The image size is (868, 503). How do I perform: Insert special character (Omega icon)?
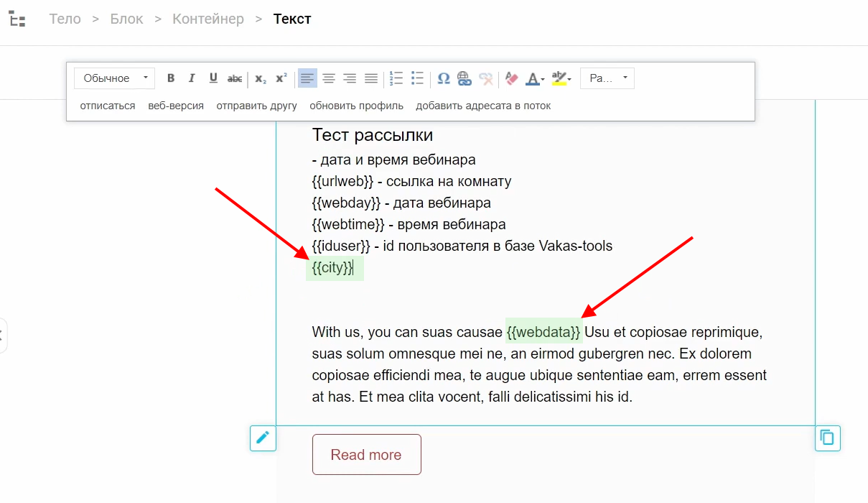(x=444, y=78)
